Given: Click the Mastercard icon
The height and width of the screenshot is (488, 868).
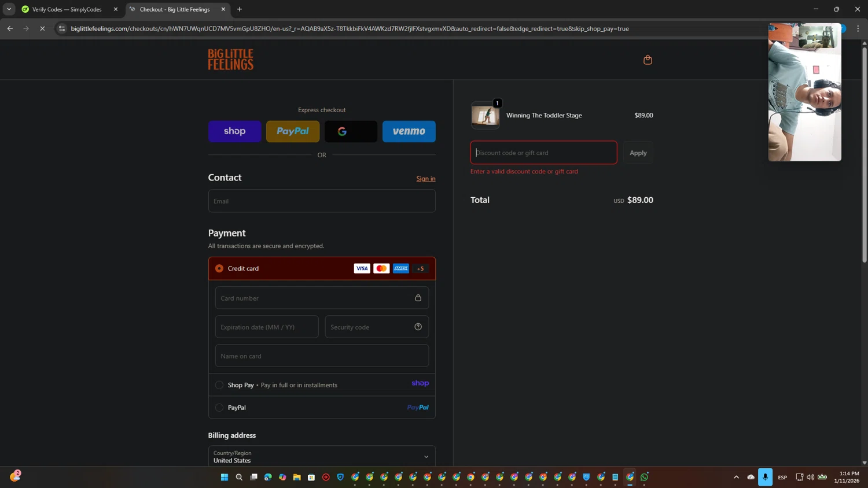Looking at the screenshot, I should tap(381, 268).
